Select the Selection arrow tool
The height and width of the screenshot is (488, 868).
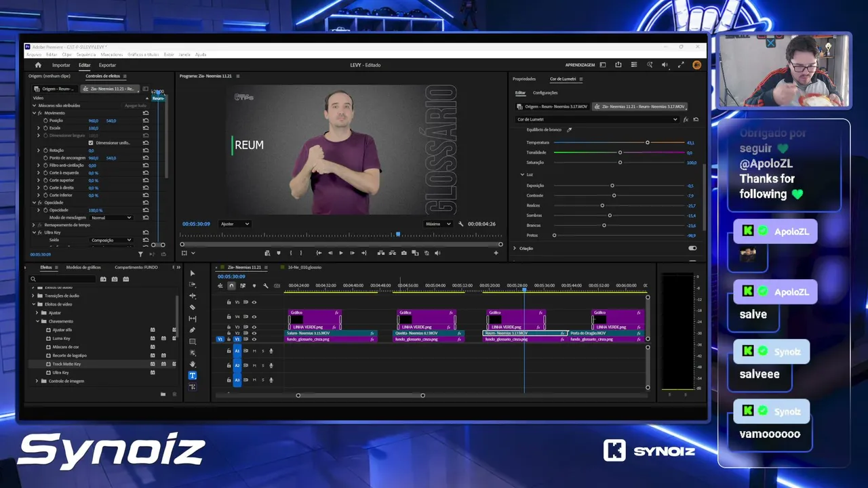coord(193,273)
